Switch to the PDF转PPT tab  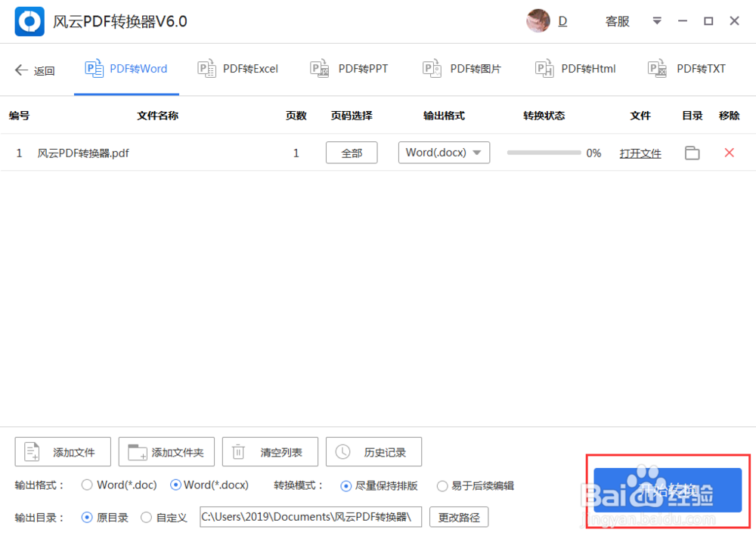coord(349,69)
